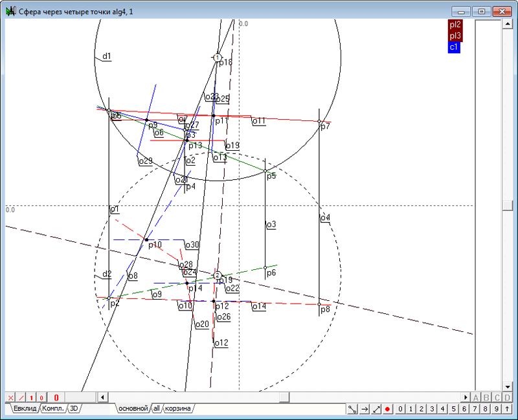Select the right arrow tool

click(365, 409)
